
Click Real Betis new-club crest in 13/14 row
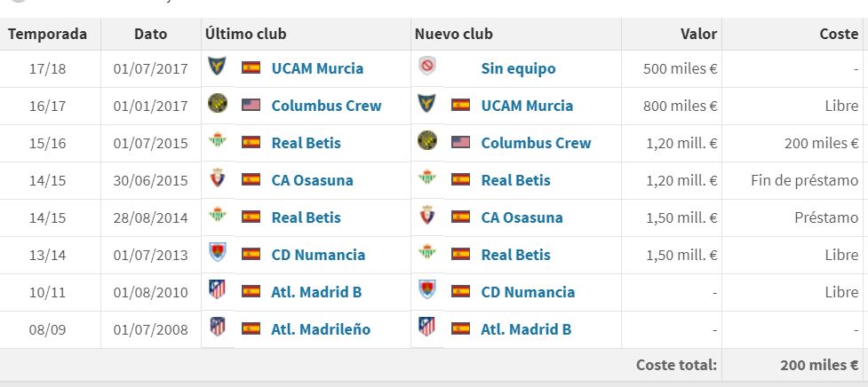pos(426,254)
